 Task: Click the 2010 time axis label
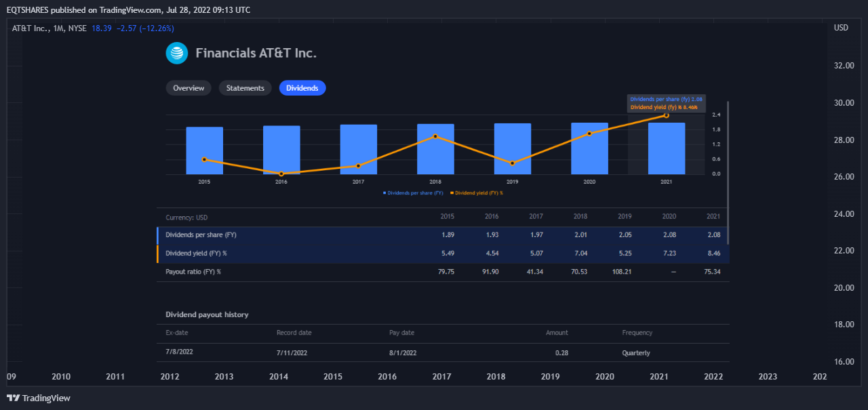click(x=61, y=377)
